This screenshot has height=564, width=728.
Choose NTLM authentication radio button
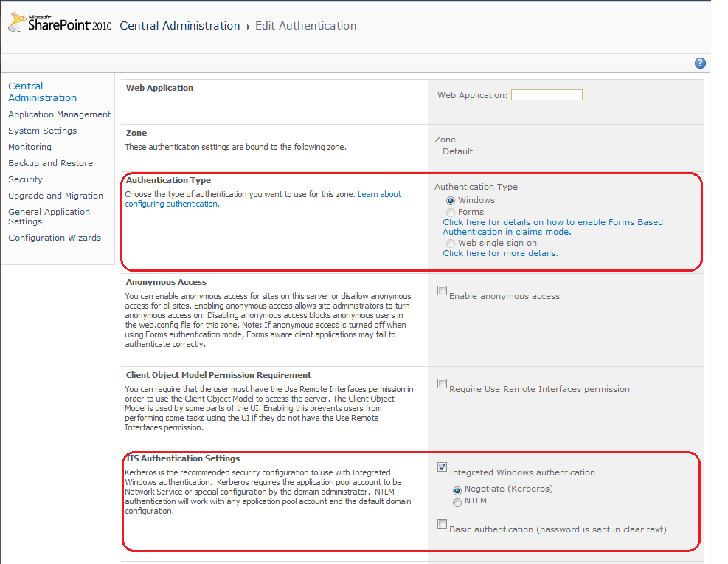tap(457, 502)
